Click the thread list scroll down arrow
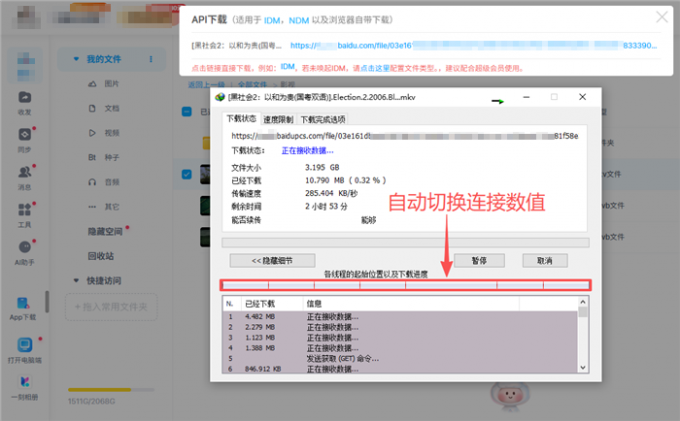 click(583, 368)
